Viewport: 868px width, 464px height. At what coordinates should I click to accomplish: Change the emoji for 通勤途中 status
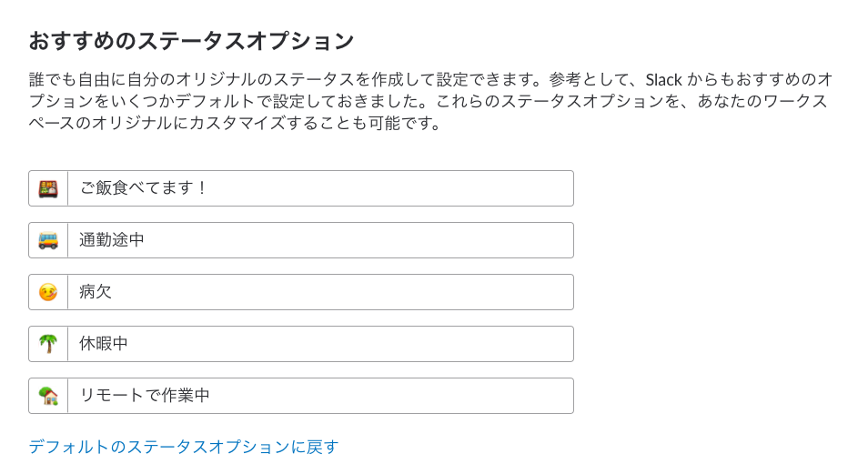48,240
